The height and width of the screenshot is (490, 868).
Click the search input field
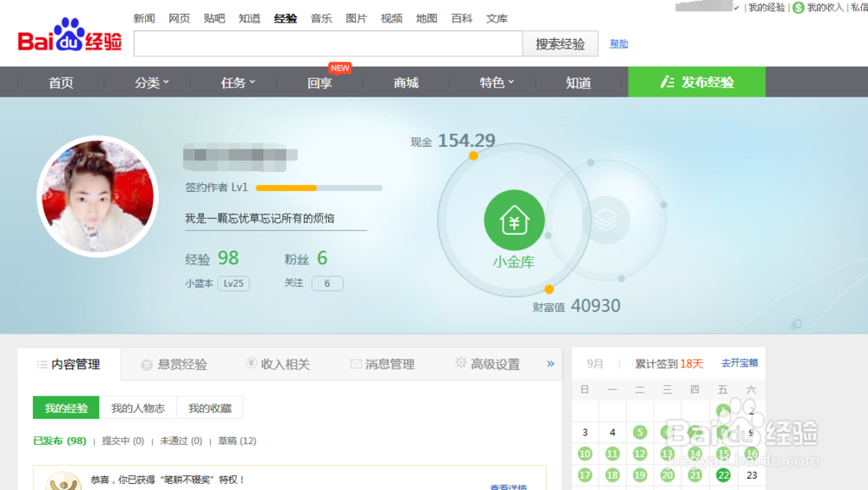[328, 43]
